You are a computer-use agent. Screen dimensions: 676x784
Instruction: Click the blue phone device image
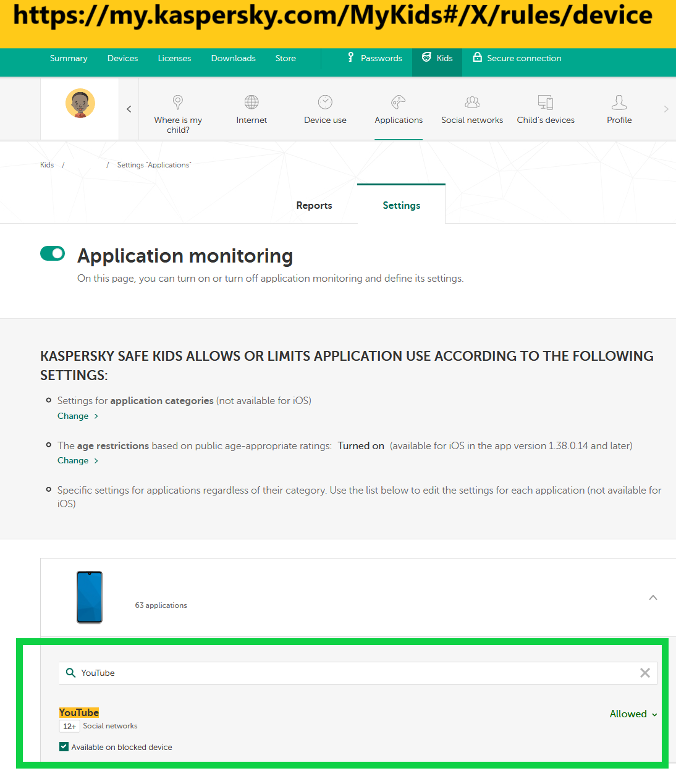pos(90,597)
